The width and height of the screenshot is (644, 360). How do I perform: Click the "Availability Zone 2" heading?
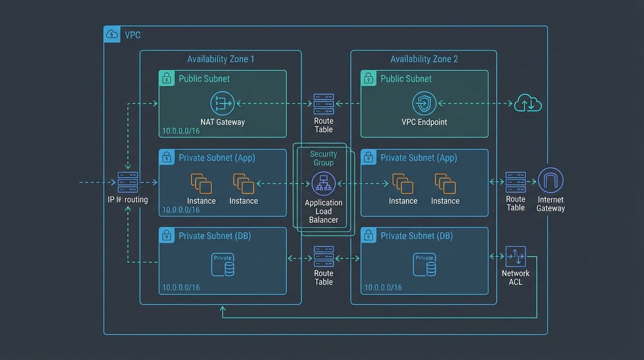pyautogui.click(x=424, y=59)
